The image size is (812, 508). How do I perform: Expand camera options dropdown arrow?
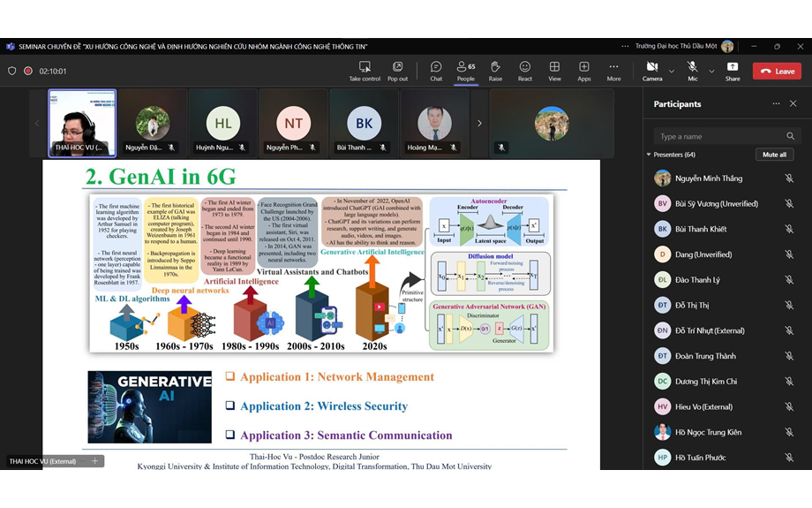click(672, 71)
